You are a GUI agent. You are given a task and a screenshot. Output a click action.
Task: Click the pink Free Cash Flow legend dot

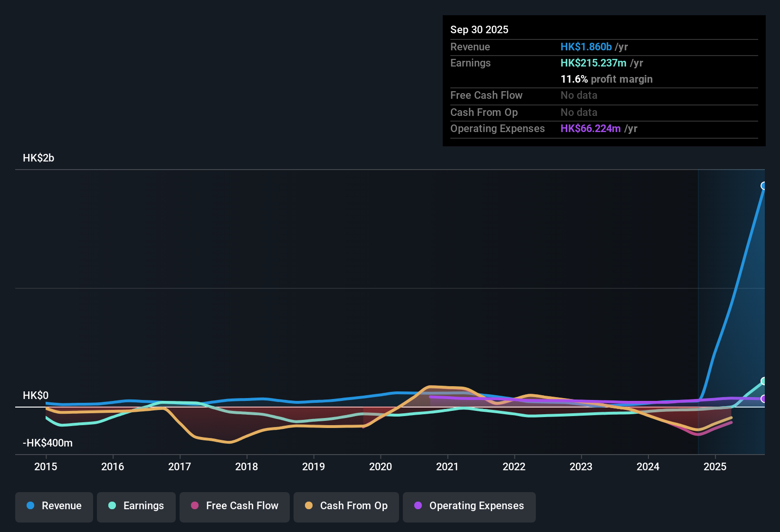194,506
